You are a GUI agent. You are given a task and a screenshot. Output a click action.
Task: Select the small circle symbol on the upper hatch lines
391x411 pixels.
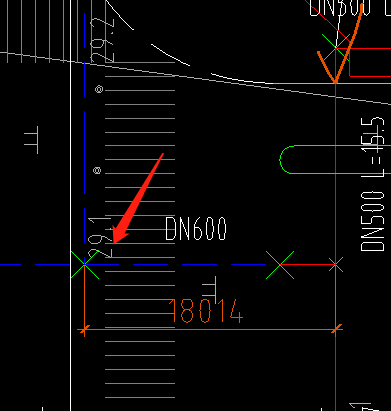coord(99,89)
